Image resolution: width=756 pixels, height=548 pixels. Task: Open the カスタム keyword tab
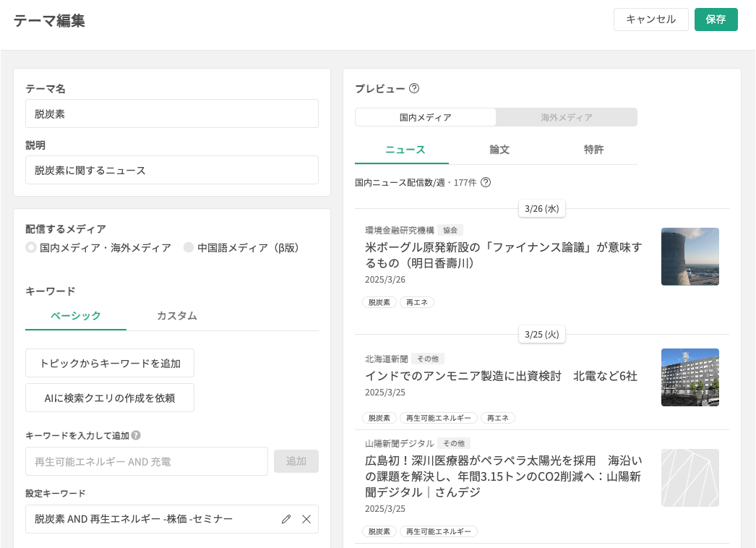177,316
